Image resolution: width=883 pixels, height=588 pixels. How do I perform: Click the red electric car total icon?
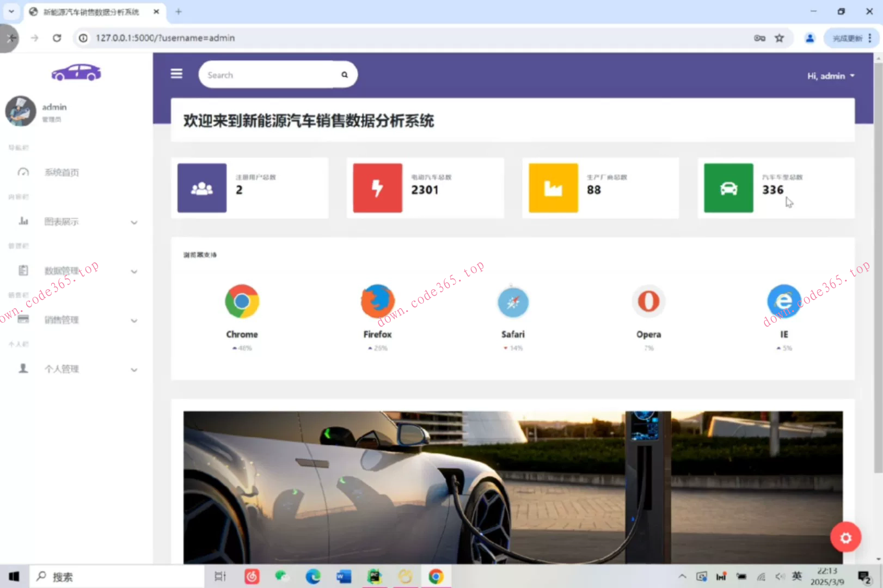[377, 188]
